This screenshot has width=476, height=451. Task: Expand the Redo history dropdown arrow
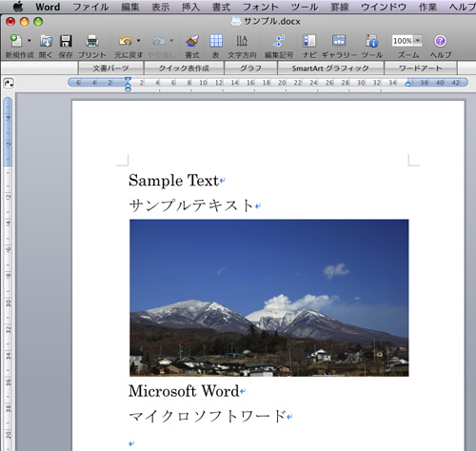point(171,41)
